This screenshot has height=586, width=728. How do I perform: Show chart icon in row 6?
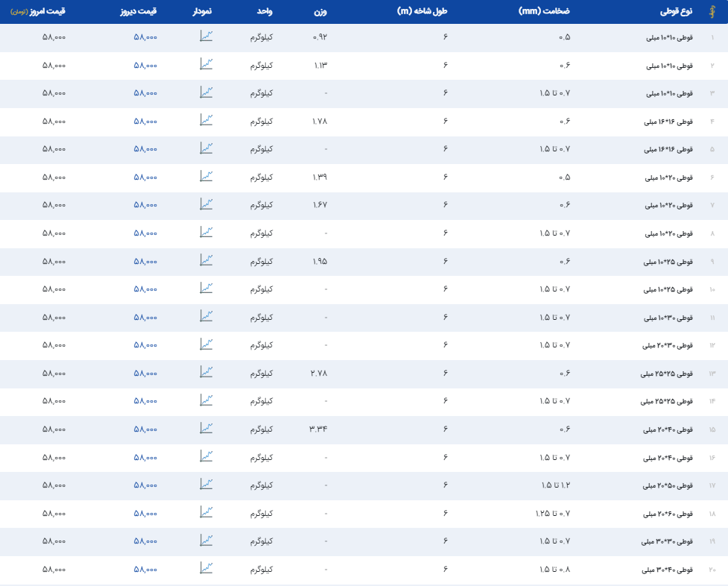(206, 176)
